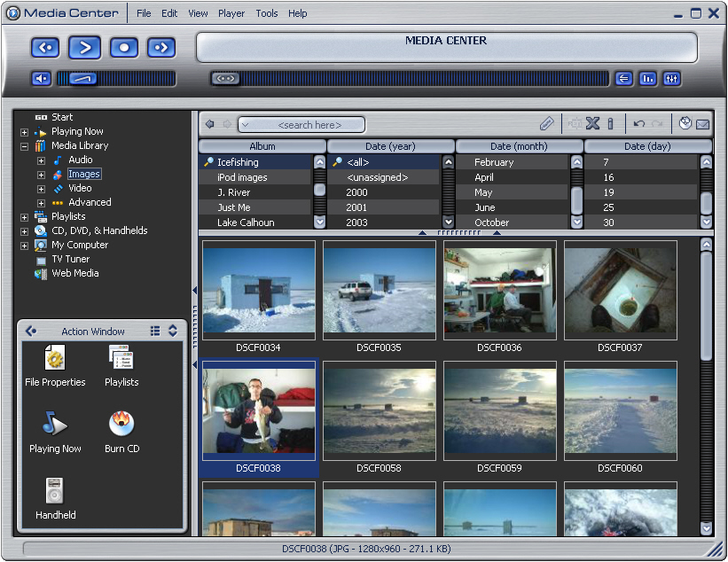Click the paperclip icon in toolbar
Screen dimensions: 728x562
click(x=547, y=124)
